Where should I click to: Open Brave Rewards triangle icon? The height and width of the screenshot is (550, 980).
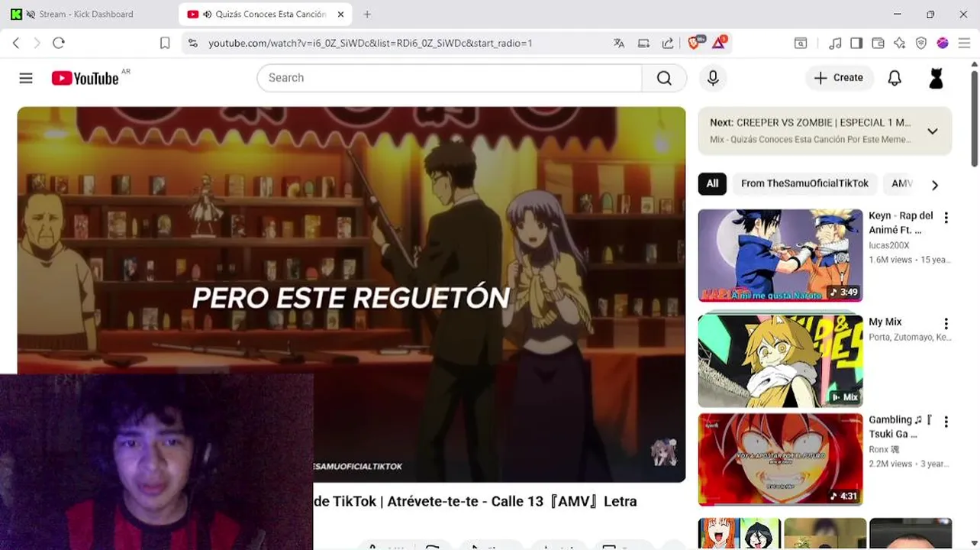pyautogui.click(x=720, y=43)
